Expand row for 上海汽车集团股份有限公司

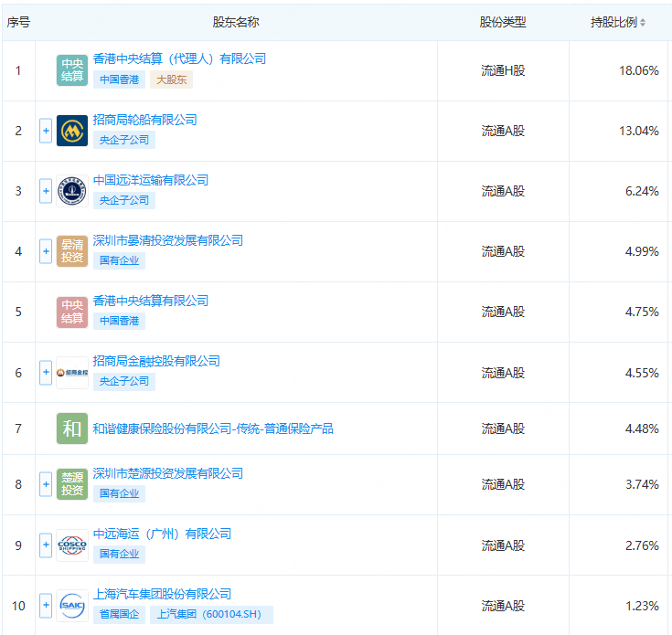tap(46, 606)
